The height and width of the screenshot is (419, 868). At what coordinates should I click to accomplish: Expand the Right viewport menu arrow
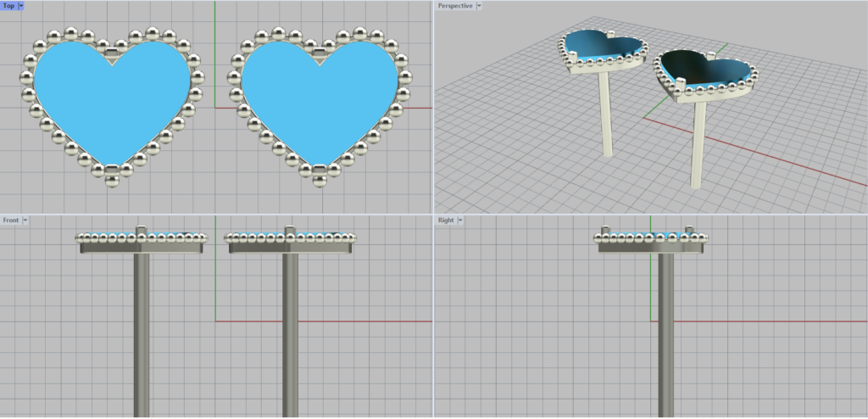459,221
